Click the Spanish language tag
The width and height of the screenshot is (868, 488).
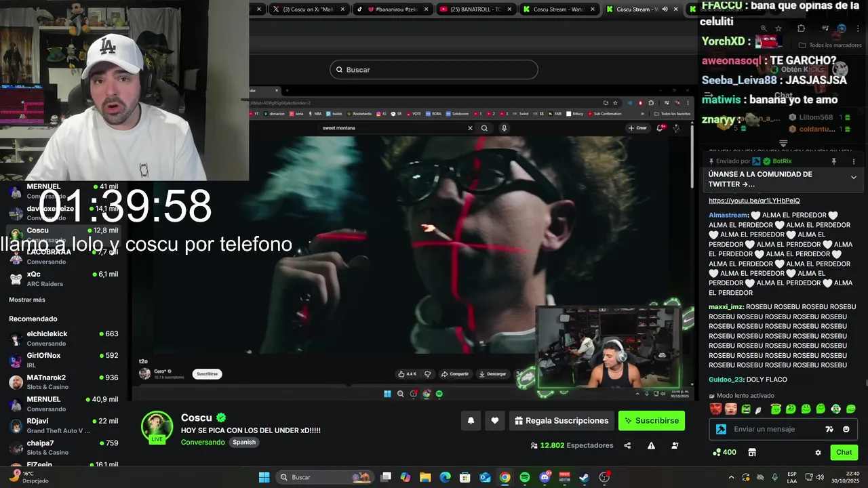(x=244, y=442)
